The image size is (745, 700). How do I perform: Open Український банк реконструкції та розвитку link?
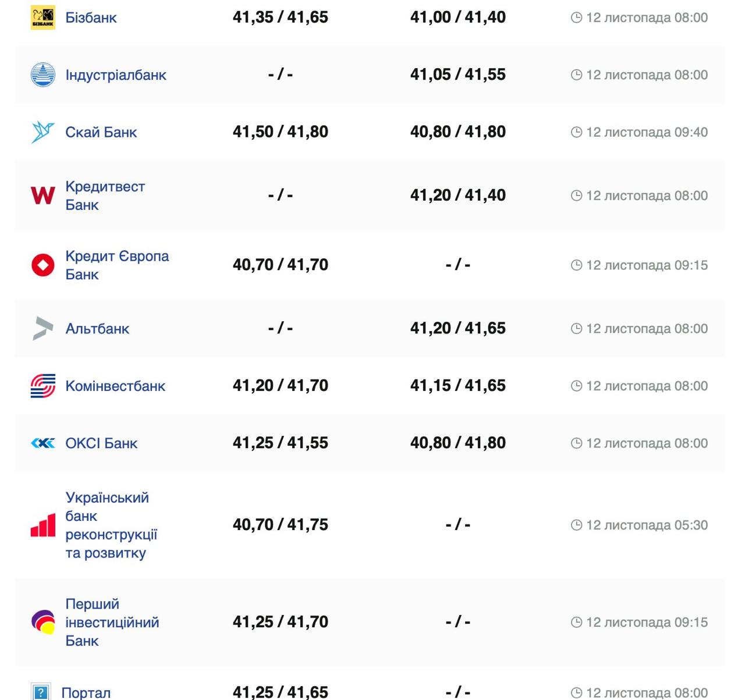click(111, 525)
